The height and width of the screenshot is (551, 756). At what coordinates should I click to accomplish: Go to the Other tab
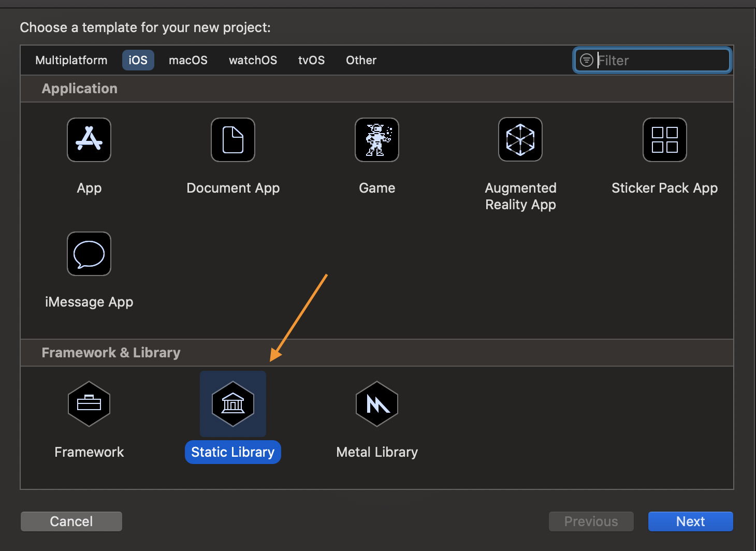361,61
